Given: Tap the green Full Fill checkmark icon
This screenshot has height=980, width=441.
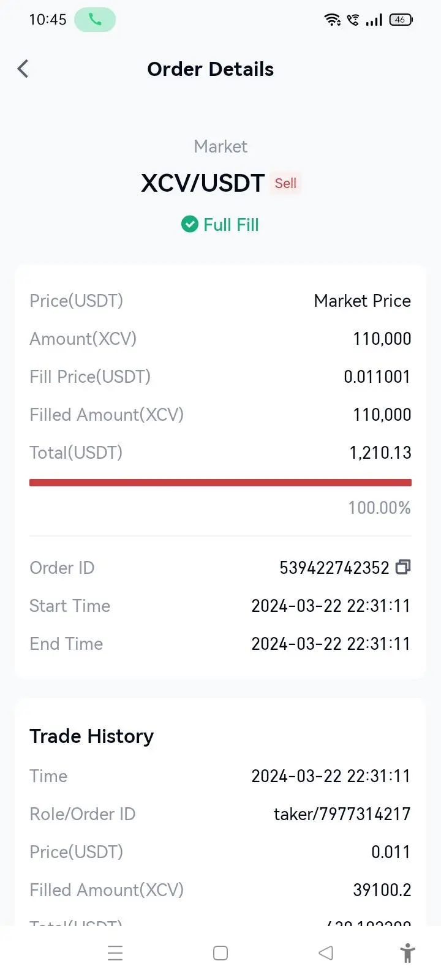Looking at the screenshot, I should pyautogui.click(x=190, y=225).
